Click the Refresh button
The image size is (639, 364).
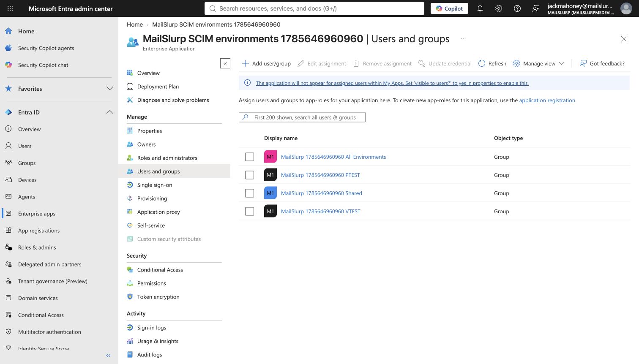coord(492,63)
